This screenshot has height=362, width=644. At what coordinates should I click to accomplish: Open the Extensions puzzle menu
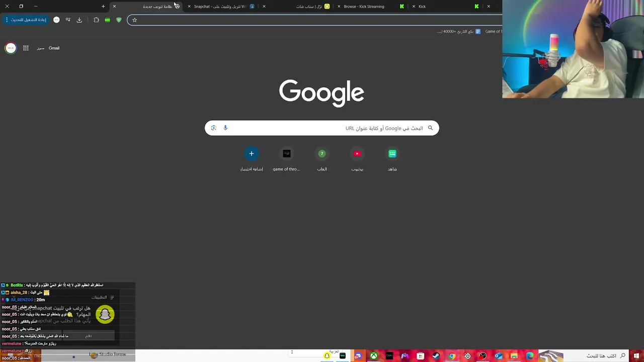96,20
